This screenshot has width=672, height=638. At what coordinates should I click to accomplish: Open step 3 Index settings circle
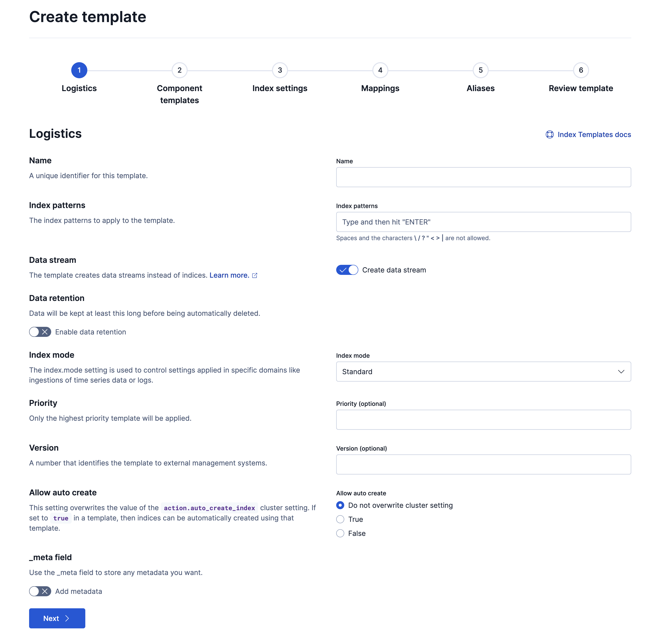pyautogui.click(x=280, y=70)
